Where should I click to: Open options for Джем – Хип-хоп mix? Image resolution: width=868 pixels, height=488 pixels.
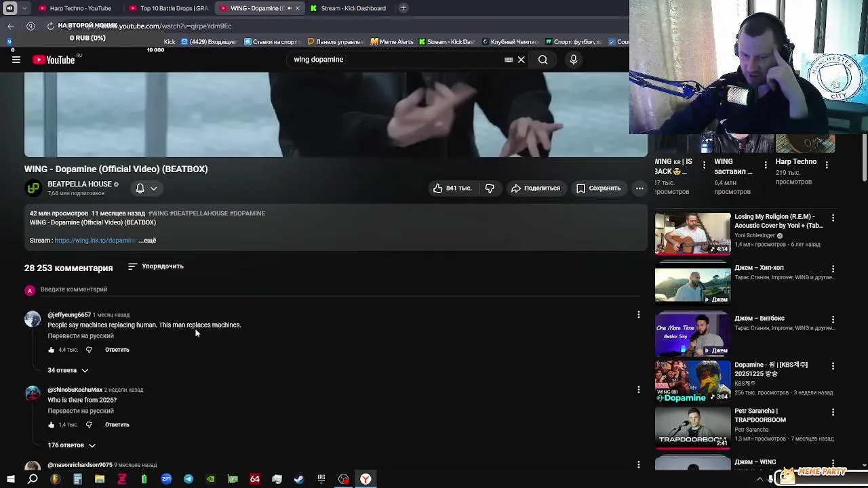833,269
